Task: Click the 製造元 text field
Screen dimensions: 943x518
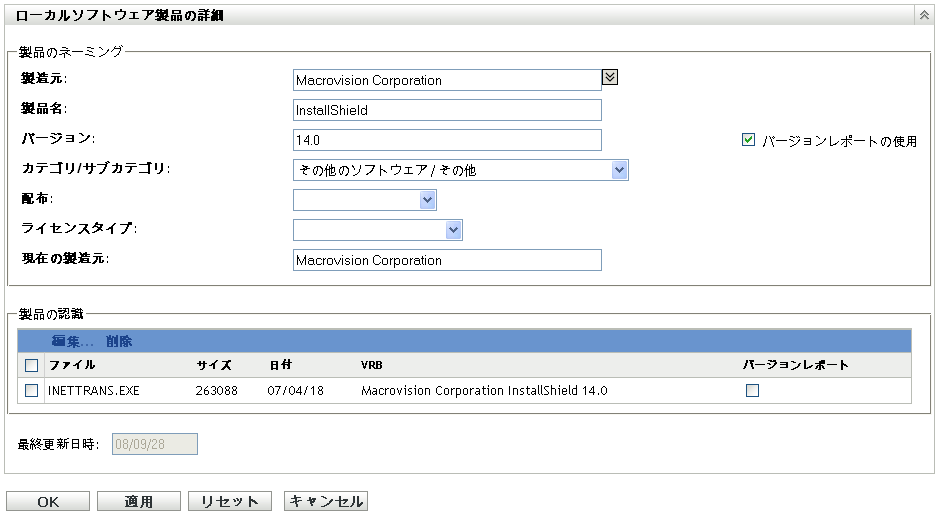Action: click(x=447, y=80)
